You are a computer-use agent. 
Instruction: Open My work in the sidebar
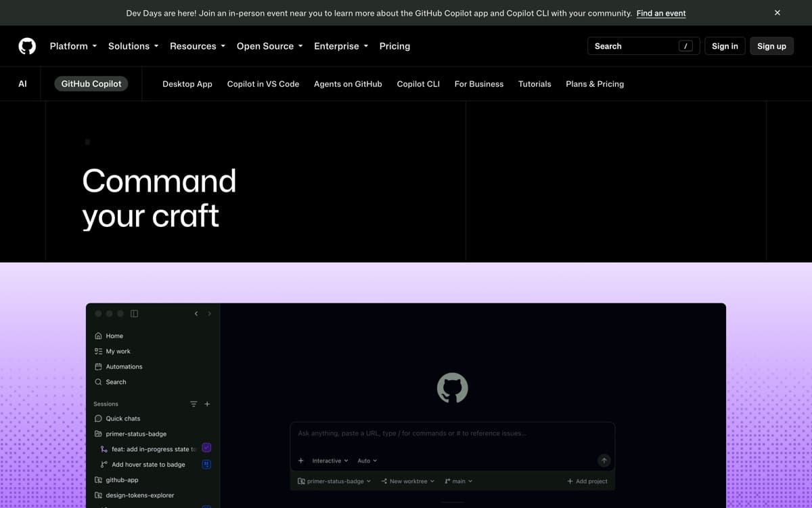112,352
